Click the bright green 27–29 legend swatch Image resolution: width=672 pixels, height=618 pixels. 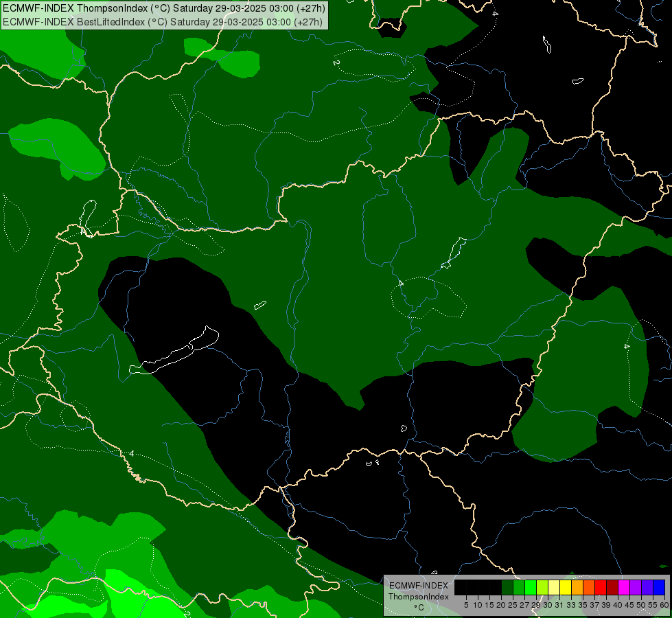coord(531,587)
